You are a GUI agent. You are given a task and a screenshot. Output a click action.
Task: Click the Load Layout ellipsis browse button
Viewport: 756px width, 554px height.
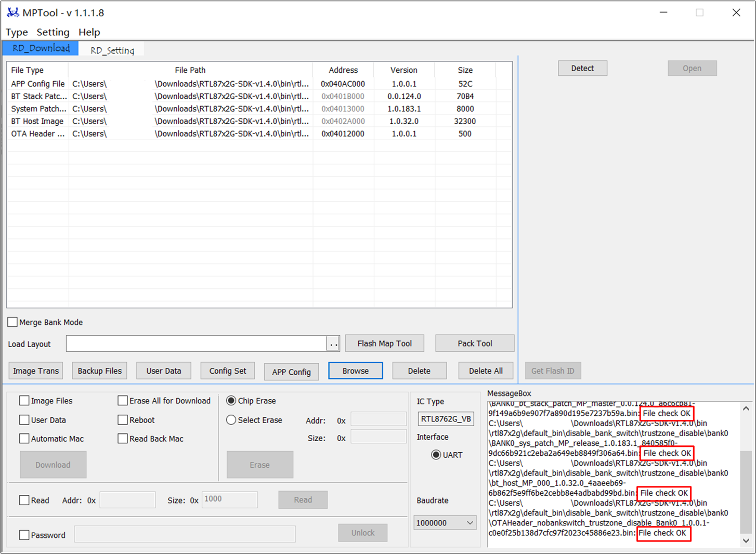(333, 344)
